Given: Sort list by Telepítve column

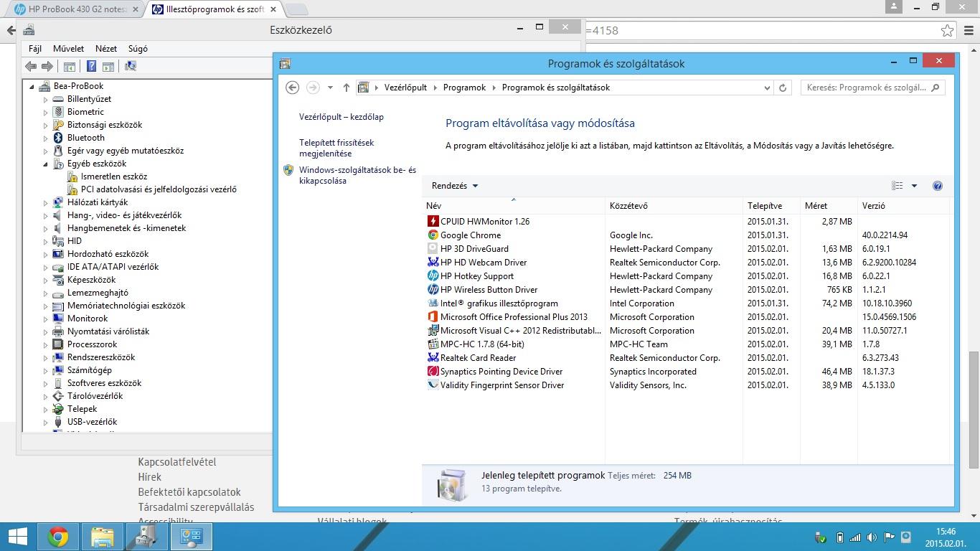Looking at the screenshot, I should (x=771, y=206).
